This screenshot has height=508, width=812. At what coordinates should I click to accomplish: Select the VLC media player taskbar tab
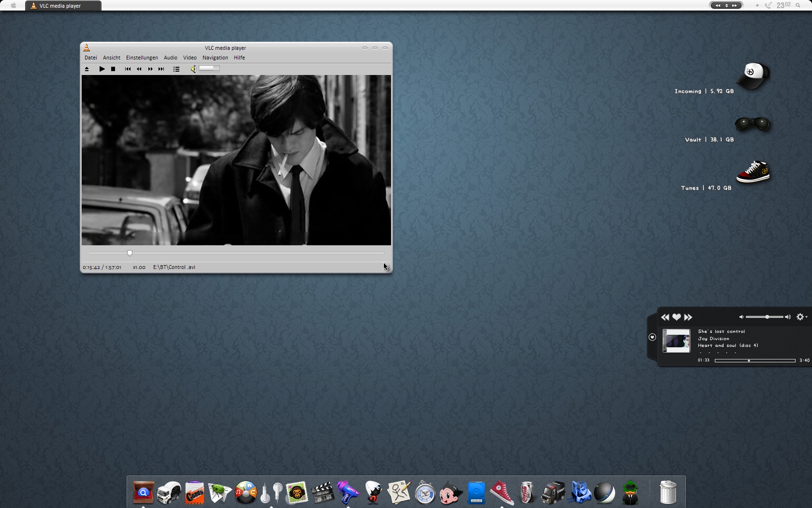coord(63,6)
